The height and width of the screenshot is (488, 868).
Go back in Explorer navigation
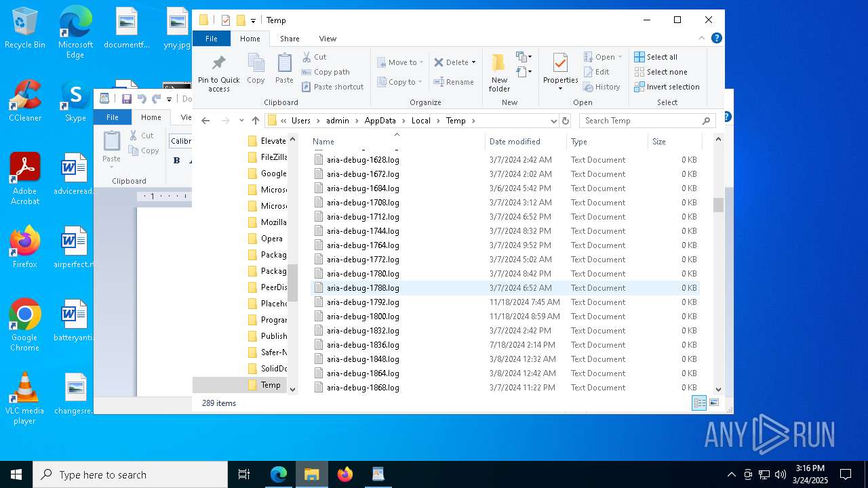coord(206,121)
